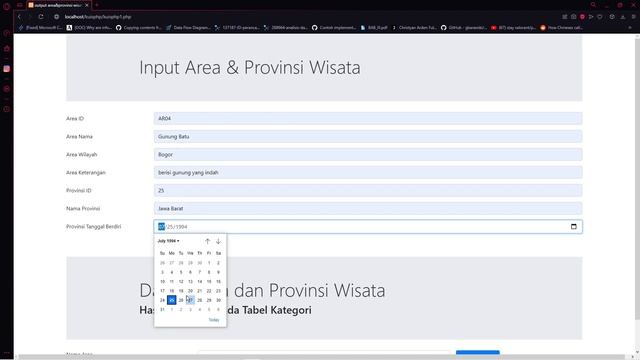
Task: Open the 'Christyan Arden' bookmark
Action: 414,28
